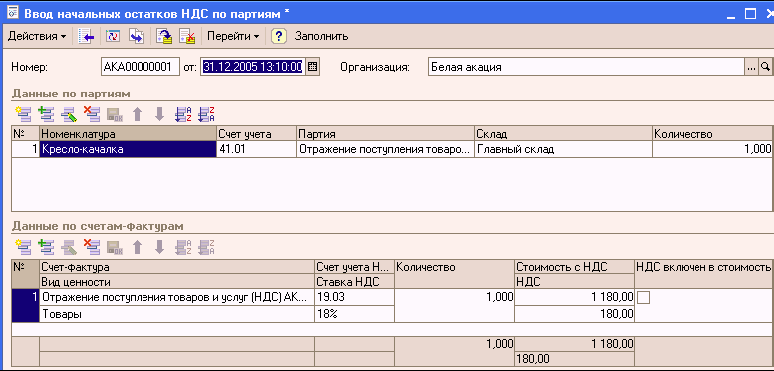Move row down in Данные по счетам-фактурам
Image resolution: width=774 pixels, height=371 pixels.
(159, 246)
